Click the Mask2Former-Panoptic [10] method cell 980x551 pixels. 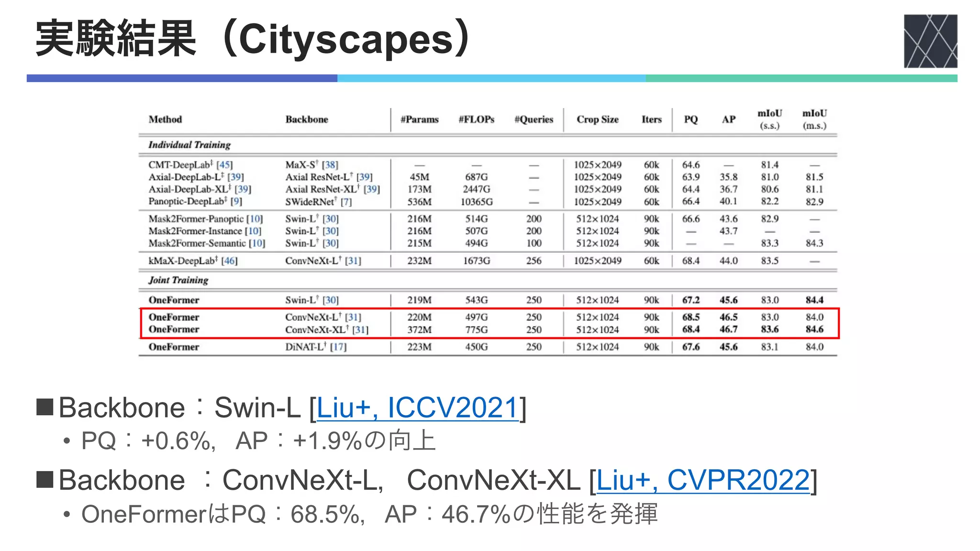[x=206, y=219]
